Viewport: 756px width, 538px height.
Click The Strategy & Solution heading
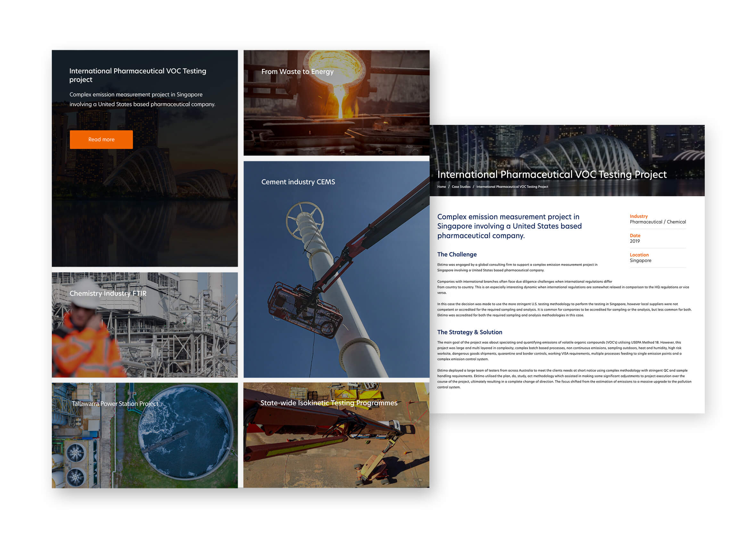[x=469, y=332]
